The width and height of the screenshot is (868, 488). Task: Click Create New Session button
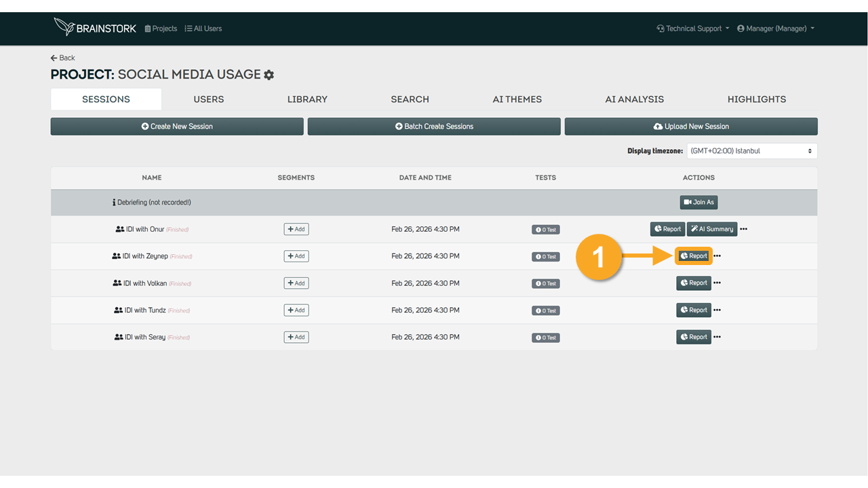click(x=177, y=126)
